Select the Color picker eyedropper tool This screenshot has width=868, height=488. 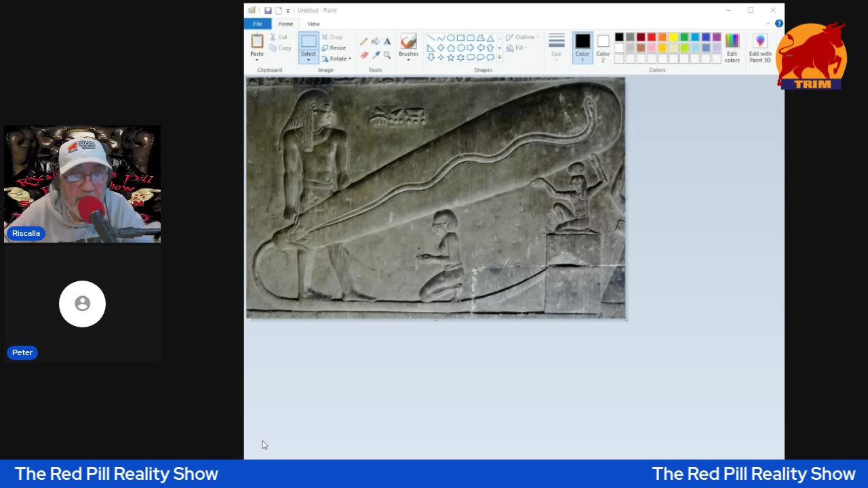[376, 55]
